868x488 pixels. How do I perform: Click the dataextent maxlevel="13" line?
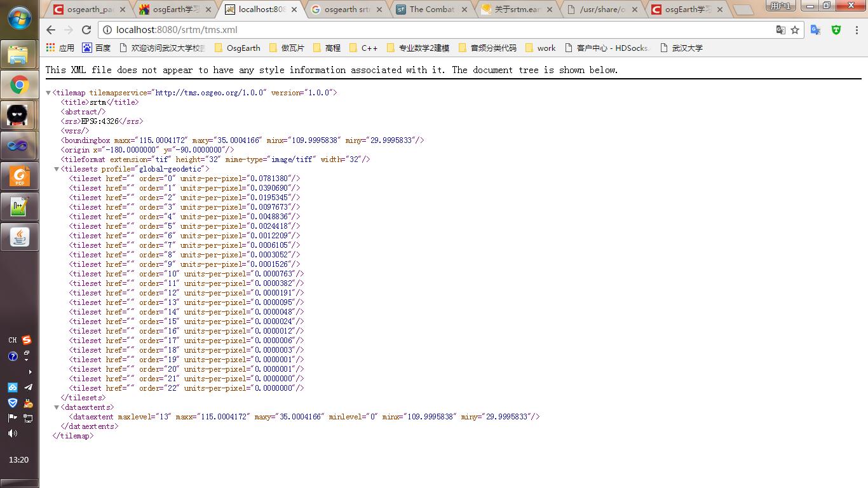304,417
